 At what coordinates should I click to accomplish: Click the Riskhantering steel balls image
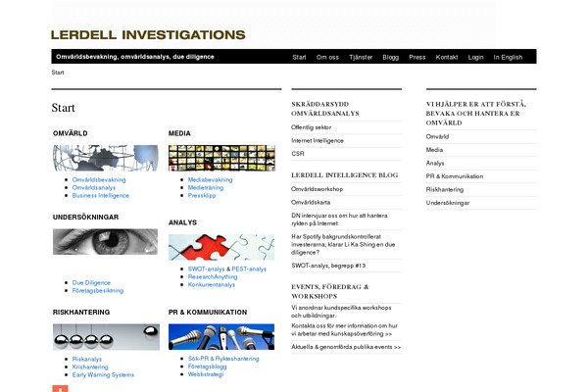point(106,337)
